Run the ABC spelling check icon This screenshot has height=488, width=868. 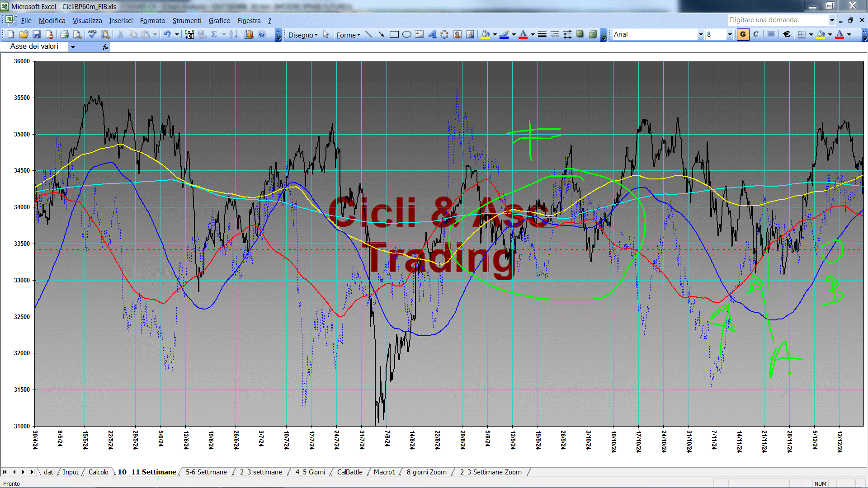pos(92,34)
